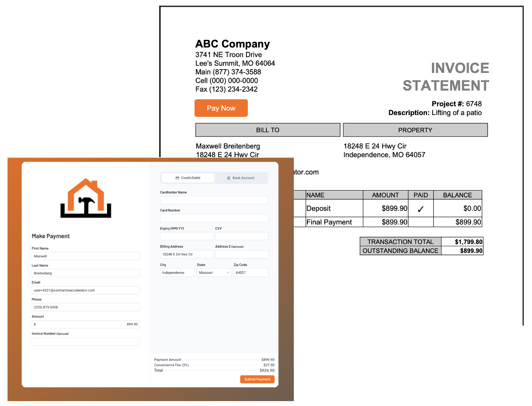Click the Zip Code field with 64057
Viewport: 532px width, 406px height.
point(251,273)
